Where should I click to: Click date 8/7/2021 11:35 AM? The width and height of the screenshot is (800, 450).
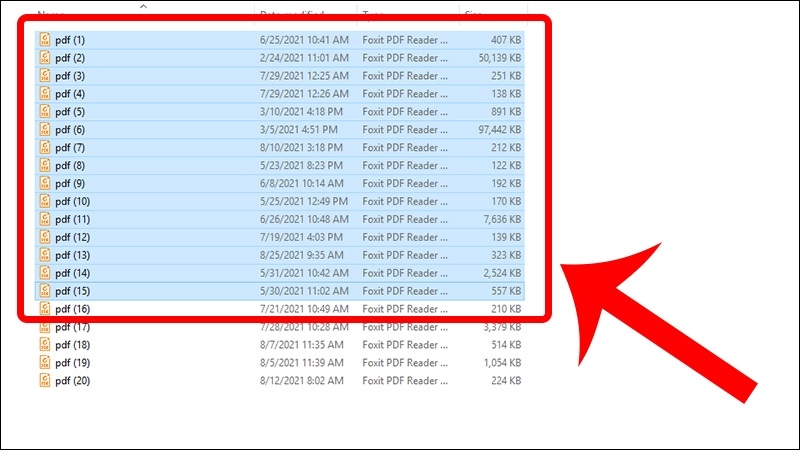point(302,345)
